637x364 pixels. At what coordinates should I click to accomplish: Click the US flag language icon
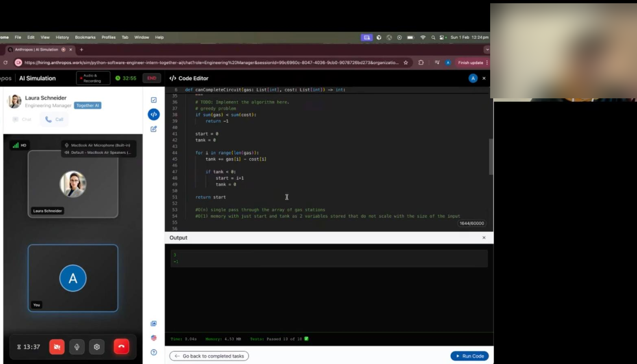[154, 338]
